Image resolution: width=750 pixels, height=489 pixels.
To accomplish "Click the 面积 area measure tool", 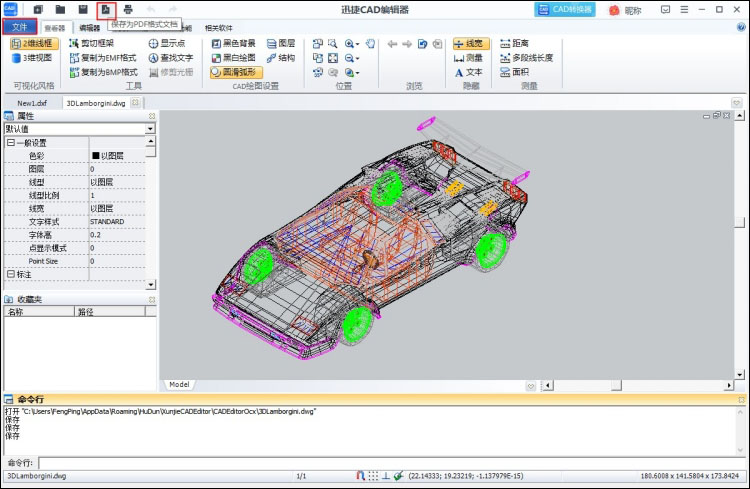I will click(514, 72).
